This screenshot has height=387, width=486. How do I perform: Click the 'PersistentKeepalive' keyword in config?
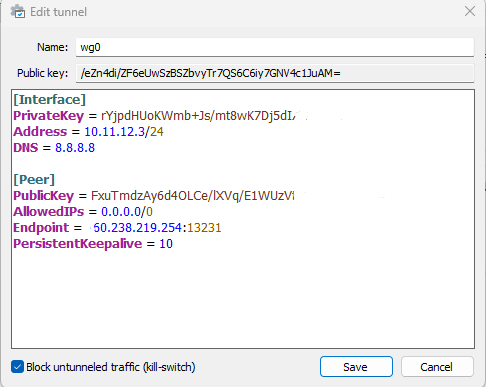click(x=78, y=244)
